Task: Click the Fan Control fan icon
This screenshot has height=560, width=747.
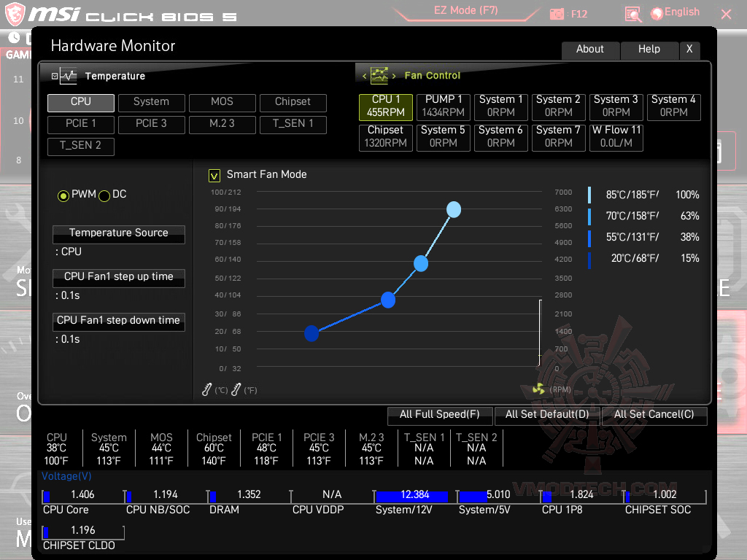Action: [x=379, y=75]
